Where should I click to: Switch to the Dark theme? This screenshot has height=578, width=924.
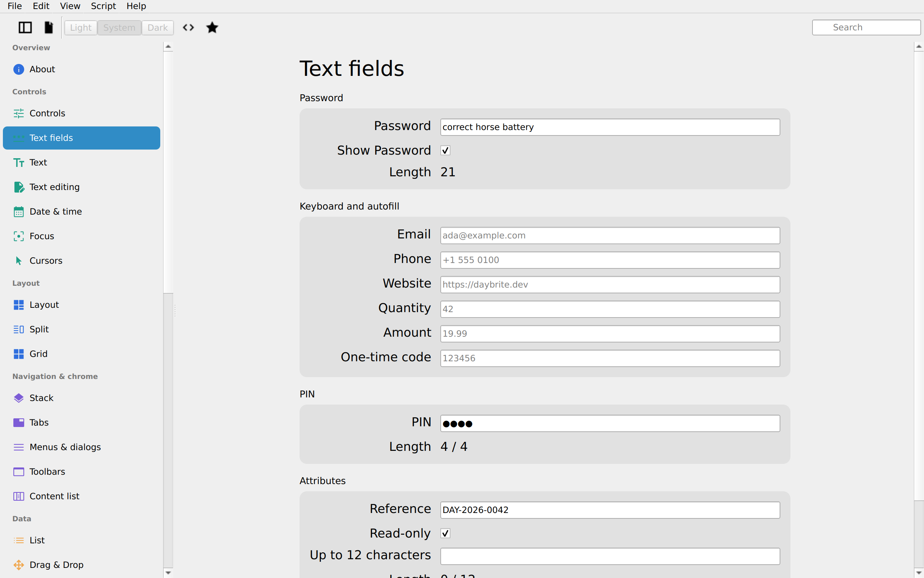[158, 27]
